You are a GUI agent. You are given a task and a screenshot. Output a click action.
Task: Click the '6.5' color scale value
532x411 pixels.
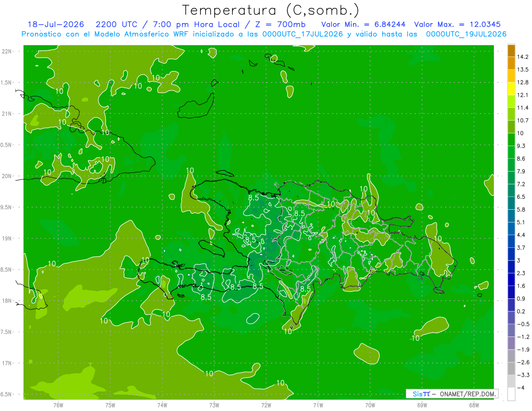tap(521, 196)
